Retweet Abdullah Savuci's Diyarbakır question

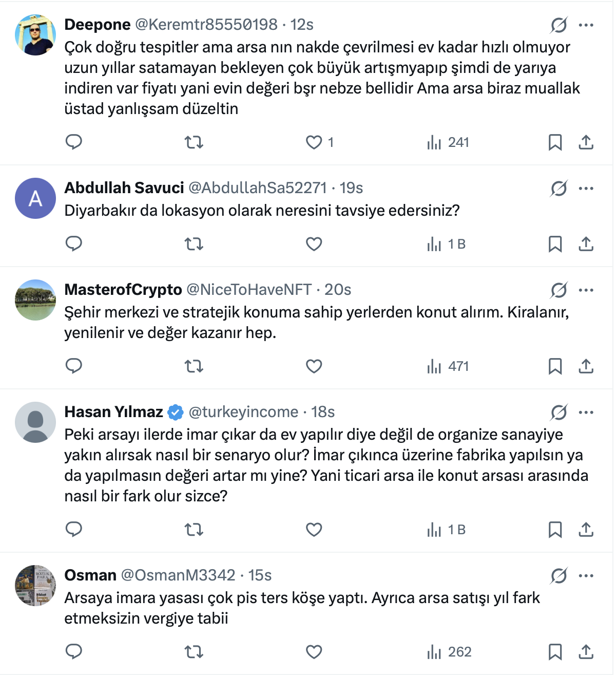194,244
